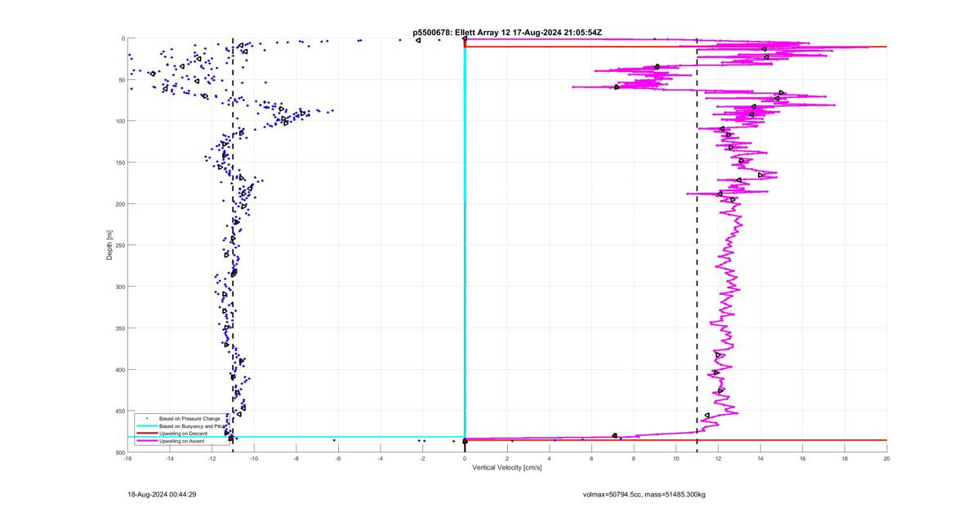Click the depth axis tick label "200"
This screenshot has width=980, height=508.
pos(119,204)
